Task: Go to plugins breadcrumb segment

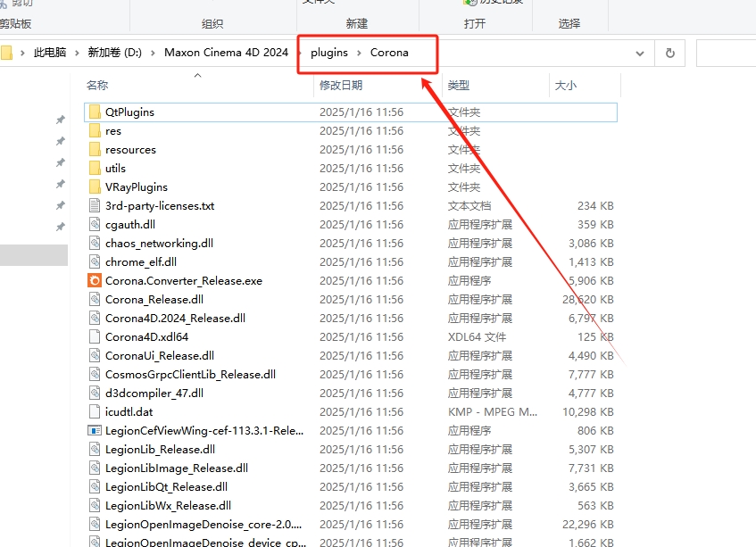Action: click(x=329, y=53)
